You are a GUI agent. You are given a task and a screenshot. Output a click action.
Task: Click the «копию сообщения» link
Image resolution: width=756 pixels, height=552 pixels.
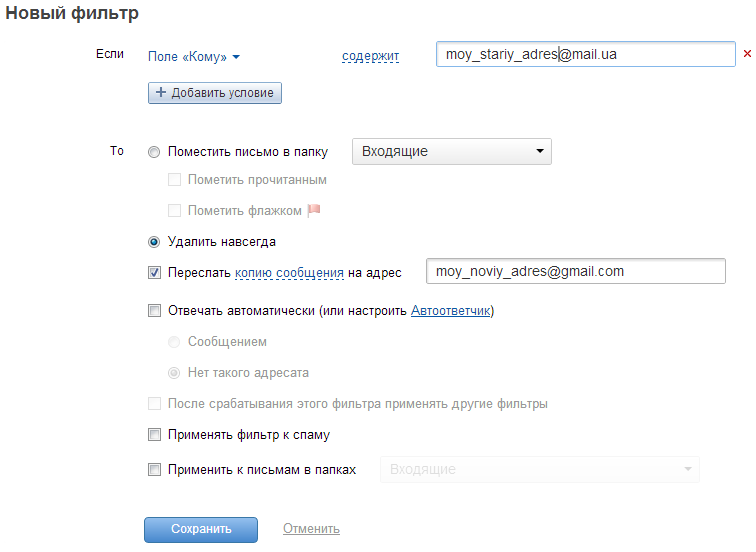[289, 272]
